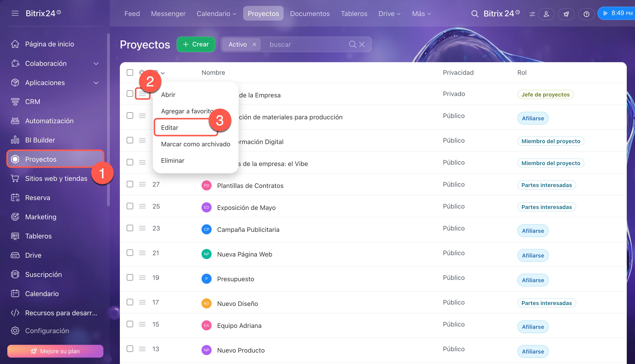
Task: Click Afiliarse for Presupuesto
Action: click(533, 280)
